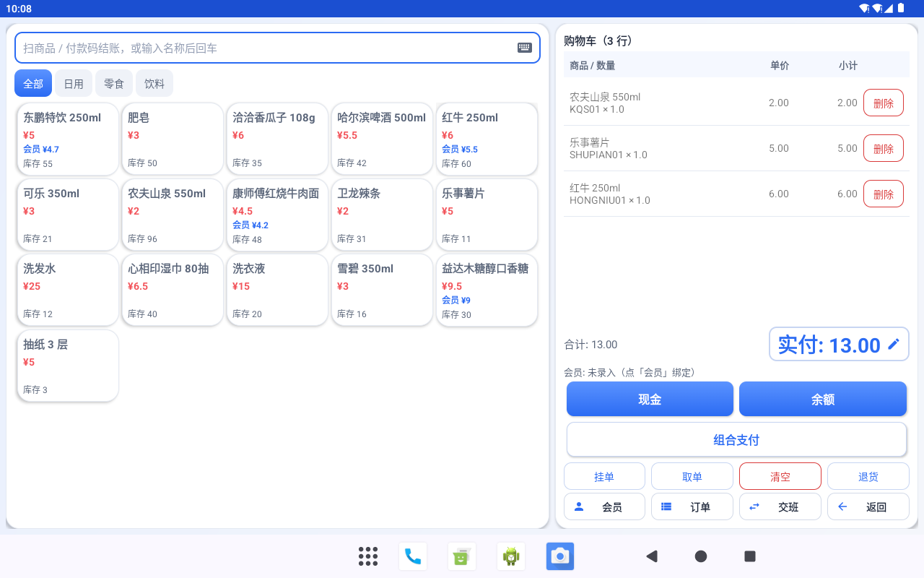Launch the Camera app from the dock
The height and width of the screenshot is (578, 924).
560,556
